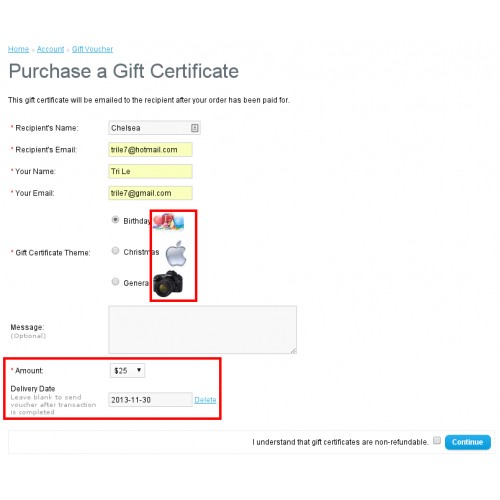Click the Gift Voucher breadcrumb link
The image size is (500, 500).
point(92,49)
